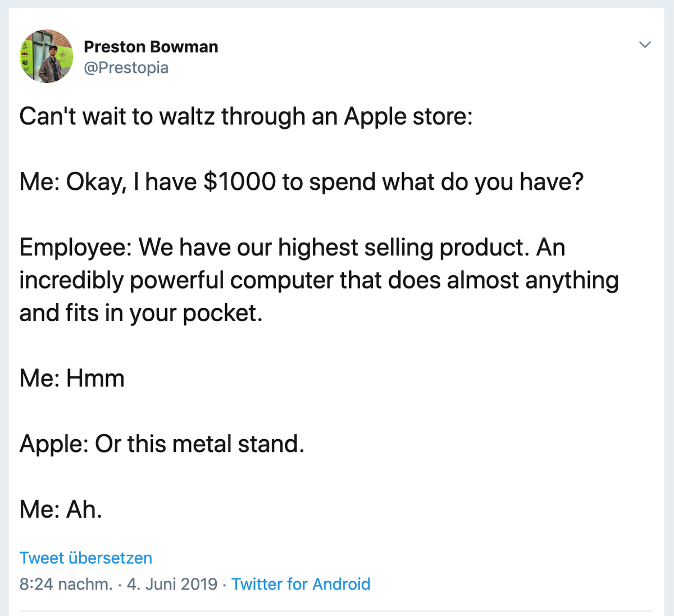
Task: Expand the tweet options chevron
Action: (645, 44)
